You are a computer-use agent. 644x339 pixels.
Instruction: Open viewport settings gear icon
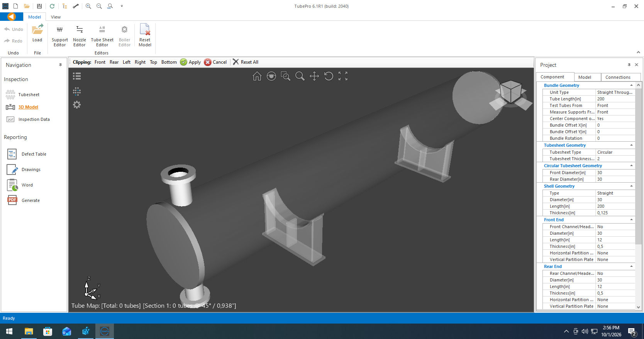tap(77, 105)
